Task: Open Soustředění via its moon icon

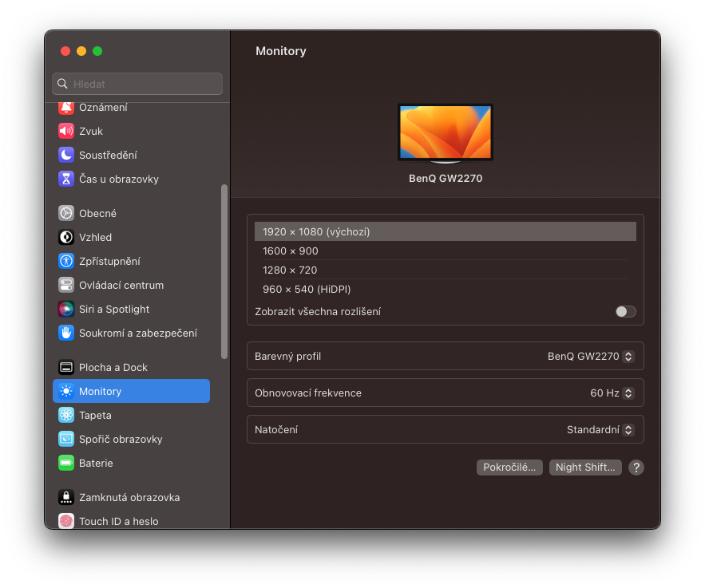Action: click(x=66, y=155)
